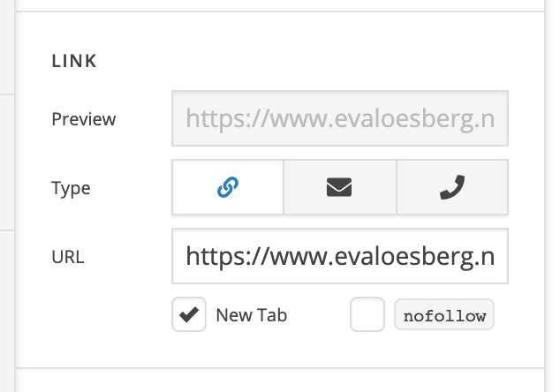
Task: Click the right edge panel border
Action: click(545, 196)
